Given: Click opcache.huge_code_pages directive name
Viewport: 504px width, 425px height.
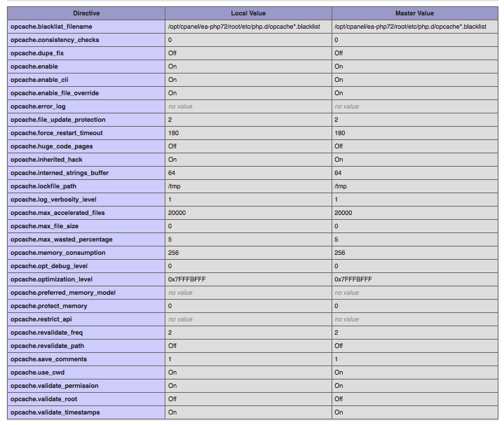Looking at the screenshot, I should tap(51, 146).
